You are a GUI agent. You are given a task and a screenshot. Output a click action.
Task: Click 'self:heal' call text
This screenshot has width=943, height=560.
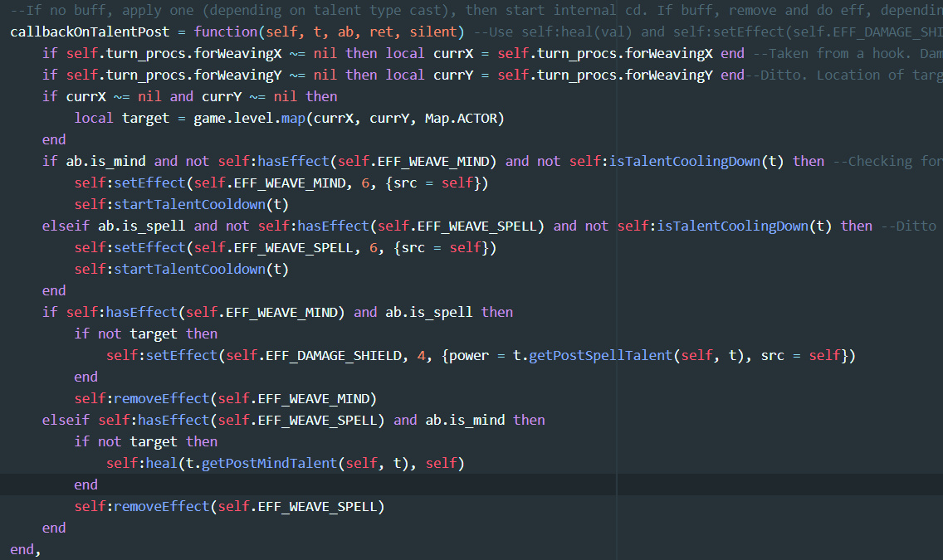coord(142,463)
